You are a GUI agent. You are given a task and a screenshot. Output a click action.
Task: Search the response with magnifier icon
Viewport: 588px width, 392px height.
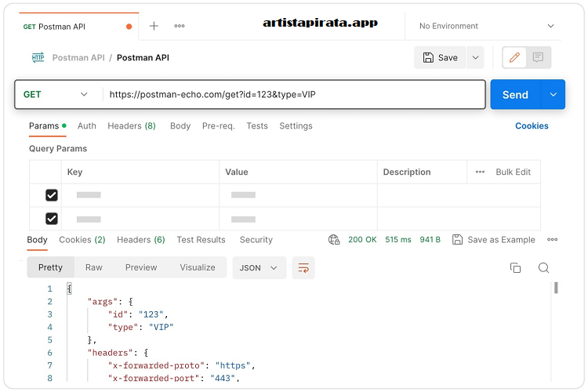543,267
